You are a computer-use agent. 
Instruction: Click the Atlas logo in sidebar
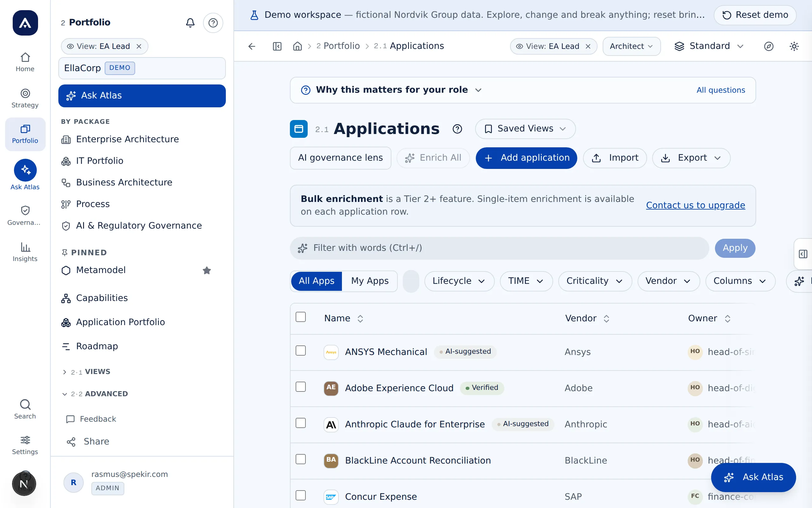coord(25,23)
